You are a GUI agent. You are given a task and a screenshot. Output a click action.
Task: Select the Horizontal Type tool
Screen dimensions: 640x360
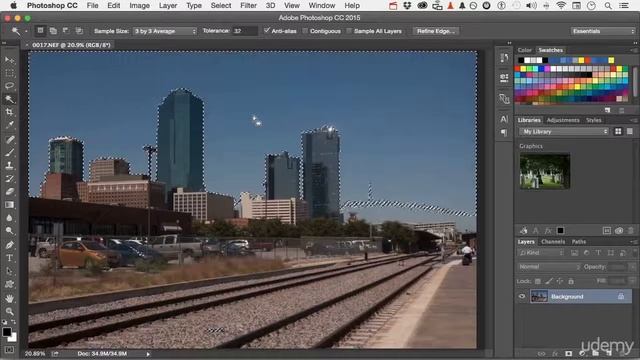(x=9, y=258)
